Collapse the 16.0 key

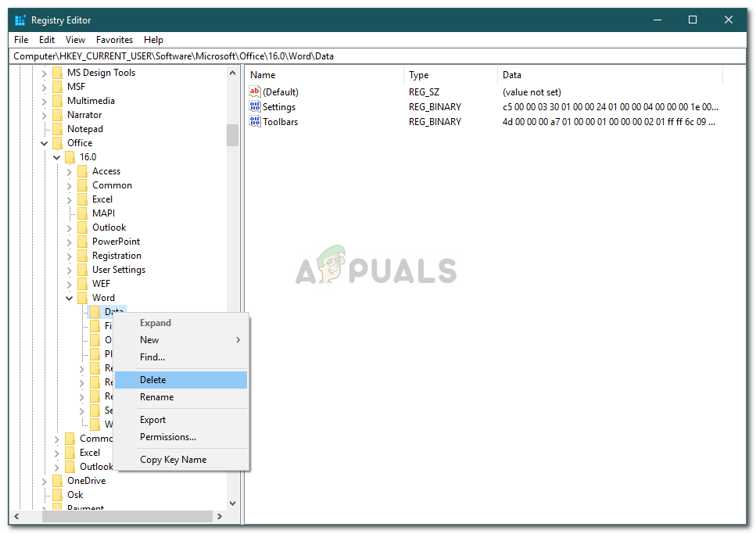(x=57, y=157)
